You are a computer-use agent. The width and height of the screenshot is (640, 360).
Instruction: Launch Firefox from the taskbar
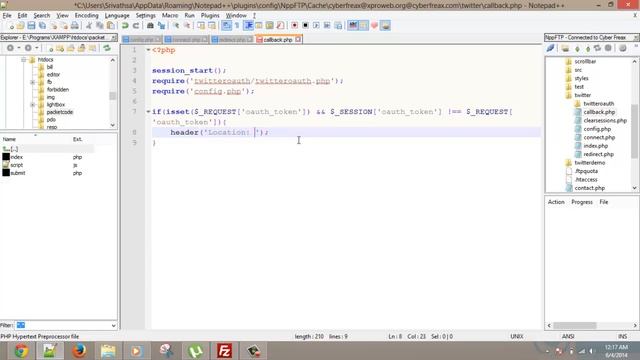point(78,351)
